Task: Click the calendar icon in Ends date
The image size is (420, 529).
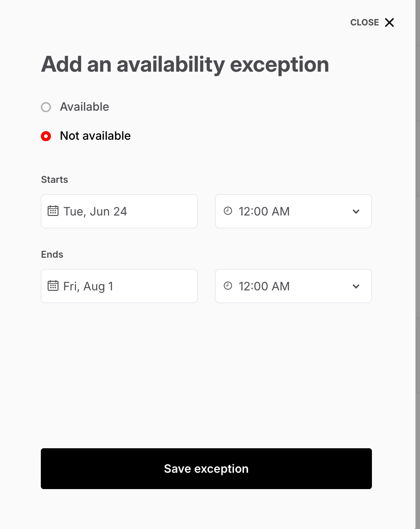Action: (x=53, y=286)
